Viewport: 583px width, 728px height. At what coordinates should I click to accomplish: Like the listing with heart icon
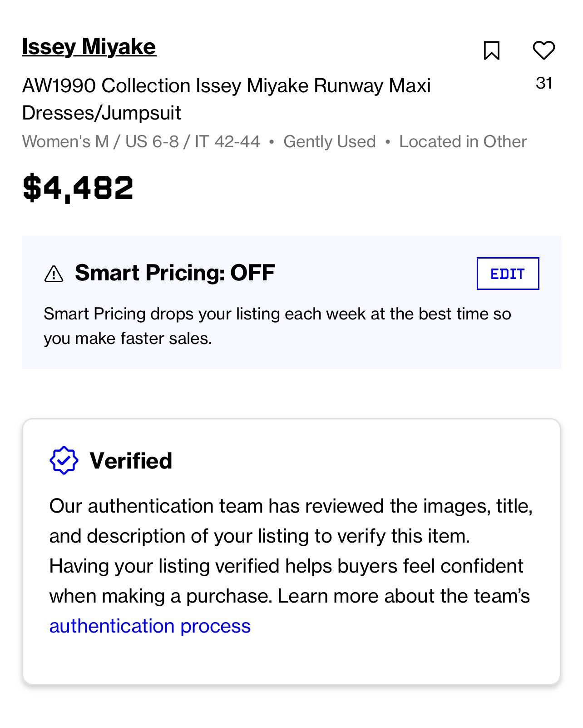click(x=543, y=50)
